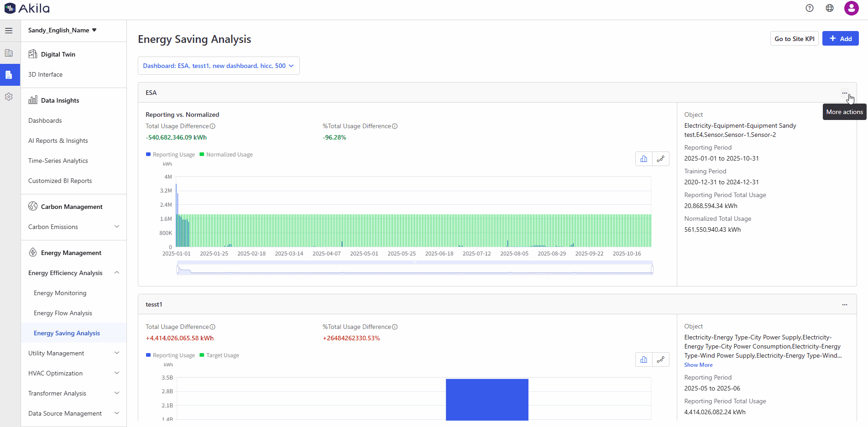Open AI Reports & Insights

(x=58, y=141)
